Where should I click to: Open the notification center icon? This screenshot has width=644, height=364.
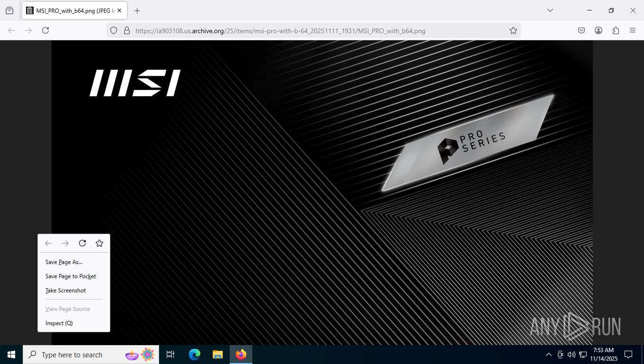tap(629, 355)
